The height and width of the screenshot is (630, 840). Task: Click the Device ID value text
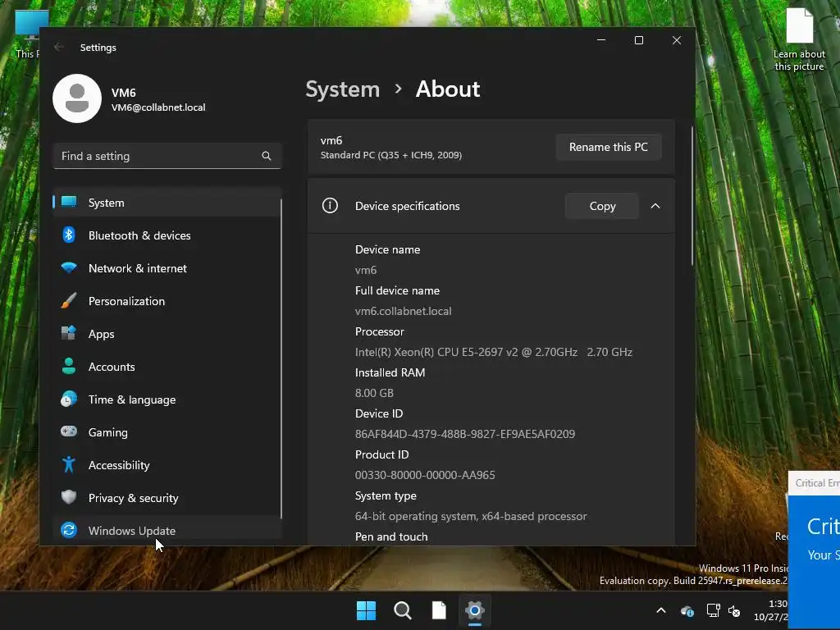465,434
